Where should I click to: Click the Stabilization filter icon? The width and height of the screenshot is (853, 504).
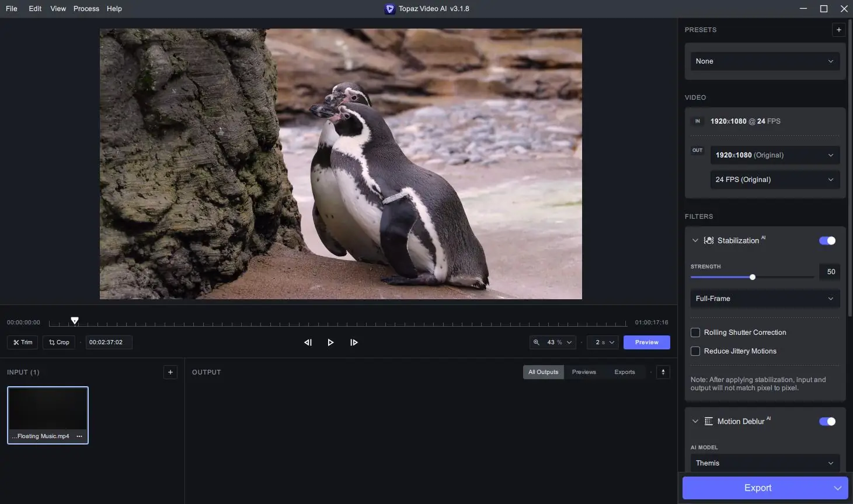coord(709,240)
